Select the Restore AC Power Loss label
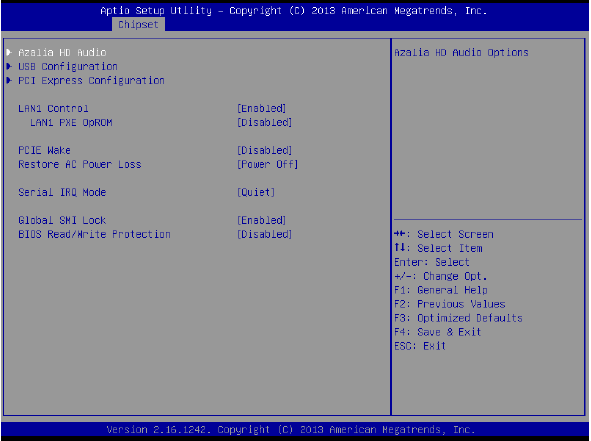The image size is (591, 441). click(x=80, y=164)
